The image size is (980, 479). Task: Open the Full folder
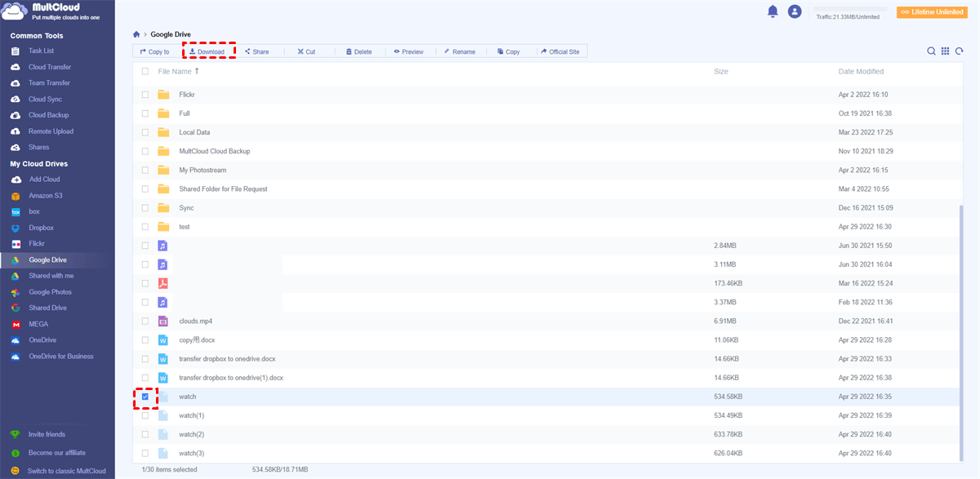click(185, 113)
